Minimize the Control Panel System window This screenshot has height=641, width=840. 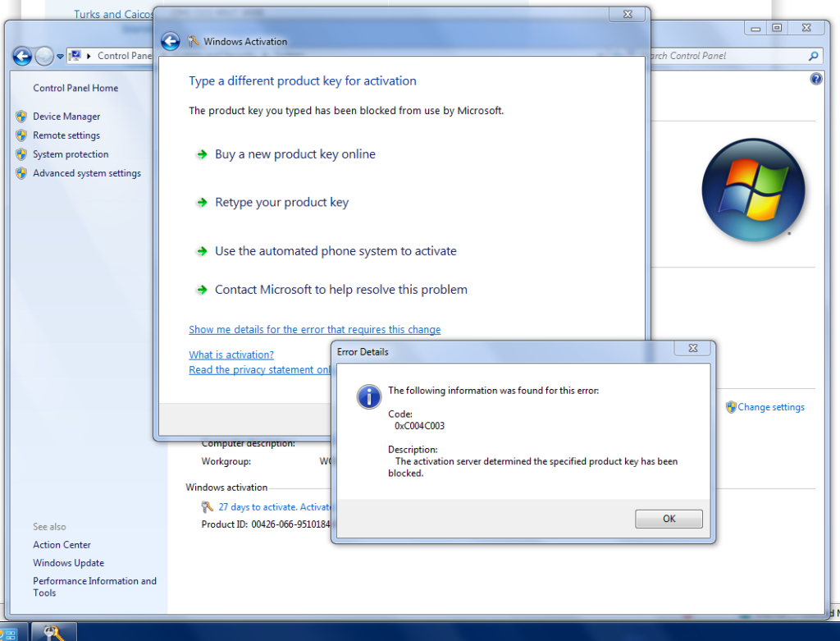[x=756, y=29]
